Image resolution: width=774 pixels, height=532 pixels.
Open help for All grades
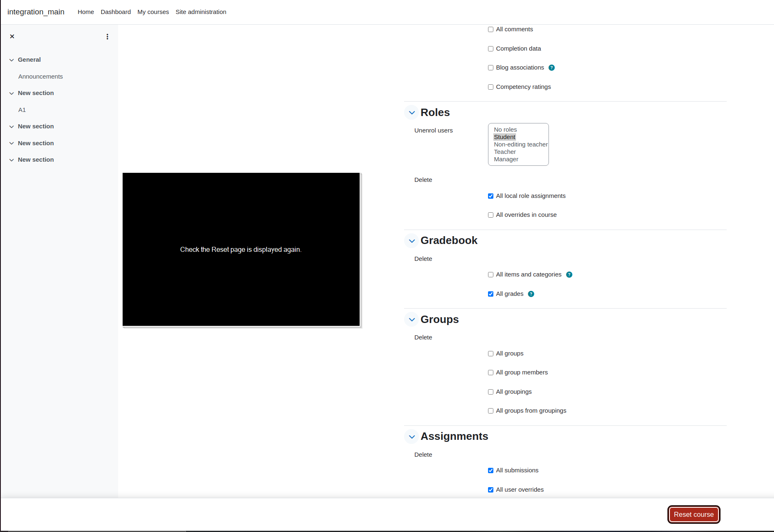tap(531, 294)
